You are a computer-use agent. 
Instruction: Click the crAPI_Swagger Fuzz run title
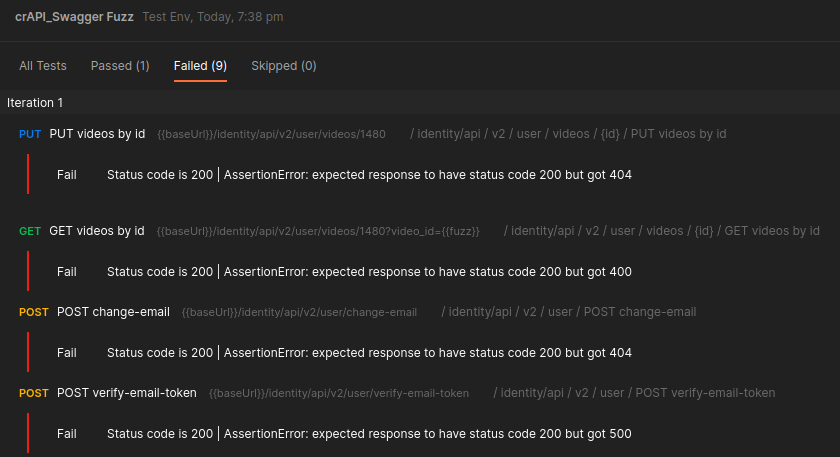(74, 17)
